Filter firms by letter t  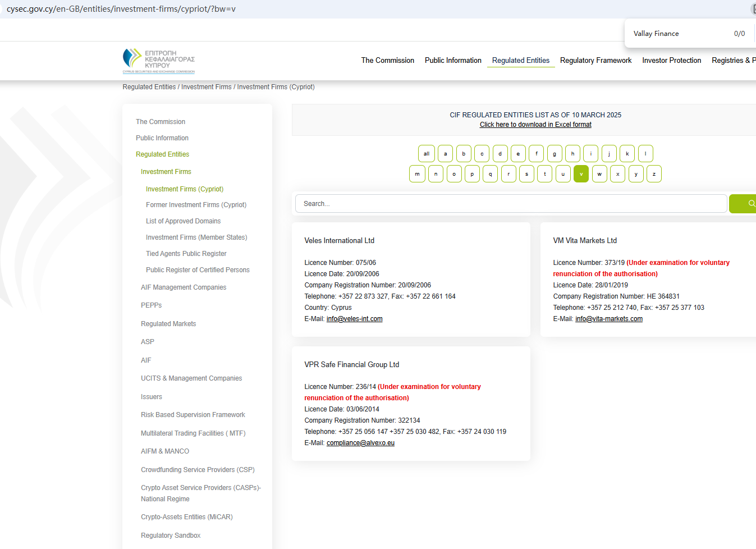pos(544,174)
